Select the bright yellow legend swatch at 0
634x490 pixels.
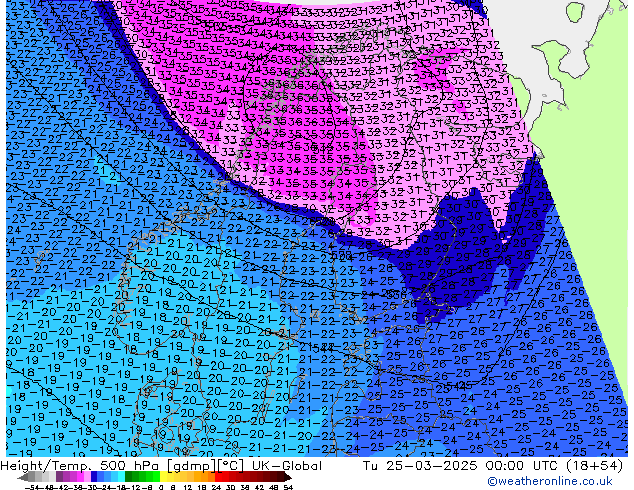tap(163, 477)
